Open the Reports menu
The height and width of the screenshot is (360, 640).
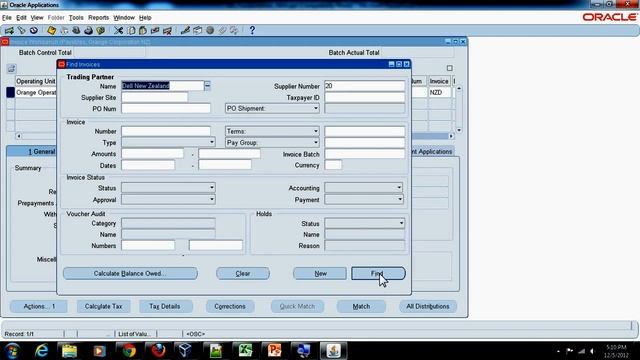98,18
